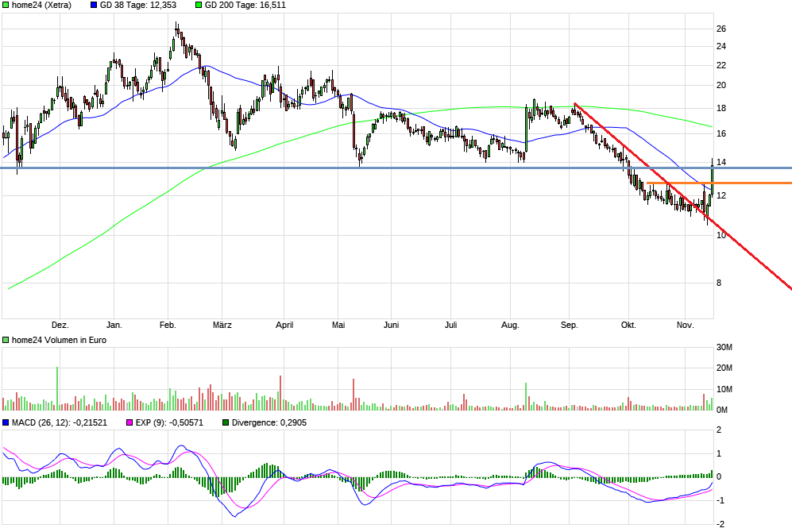Click the home24 (Xetra) legend color swatch
Viewport: 792px width, 532px height.
(6, 5)
